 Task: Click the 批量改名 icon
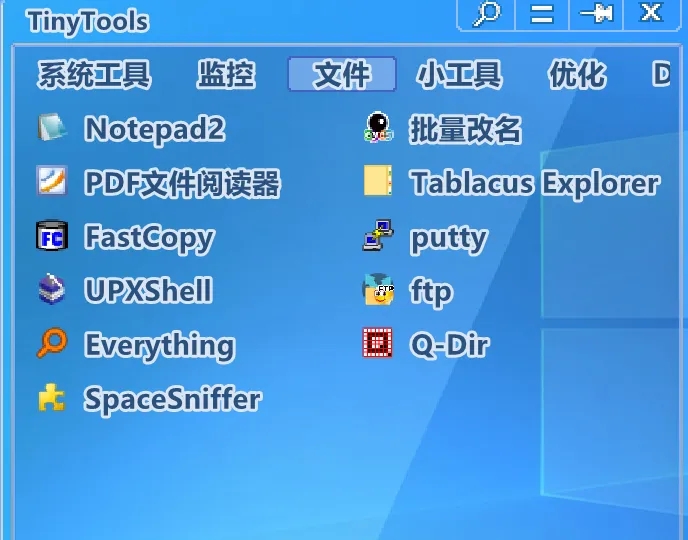click(378, 128)
